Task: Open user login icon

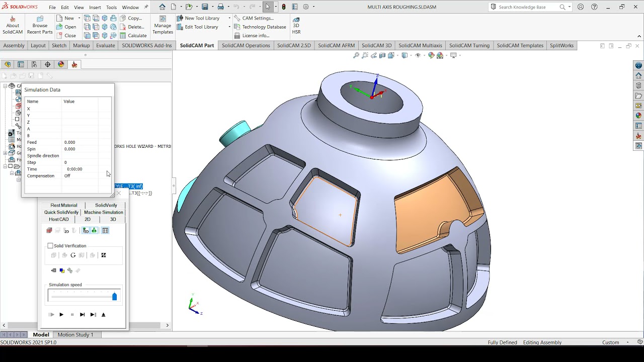Action: pyautogui.click(x=581, y=7)
